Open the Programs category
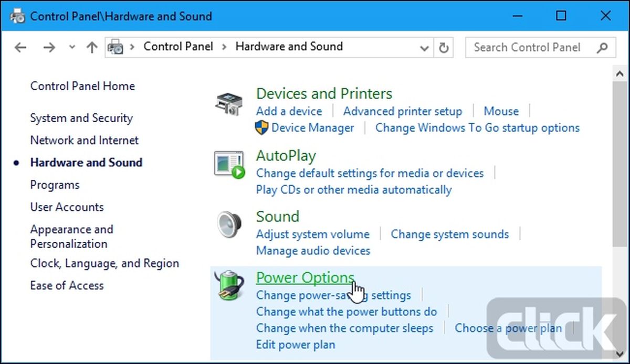This screenshot has width=630, height=364. (x=55, y=185)
